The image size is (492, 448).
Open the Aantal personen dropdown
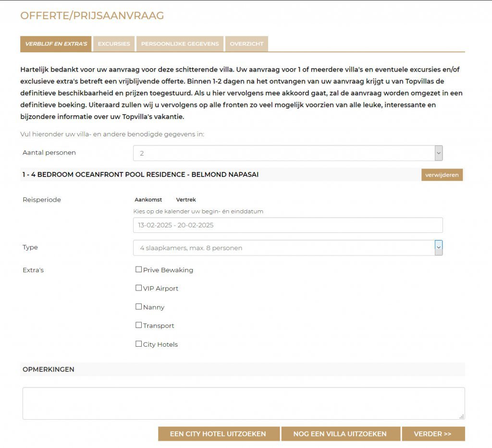coord(288,153)
